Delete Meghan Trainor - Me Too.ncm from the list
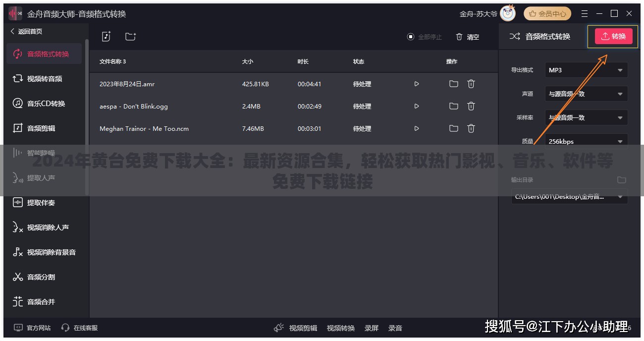This screenshot has width=644, height=341. tap(471, 128)
